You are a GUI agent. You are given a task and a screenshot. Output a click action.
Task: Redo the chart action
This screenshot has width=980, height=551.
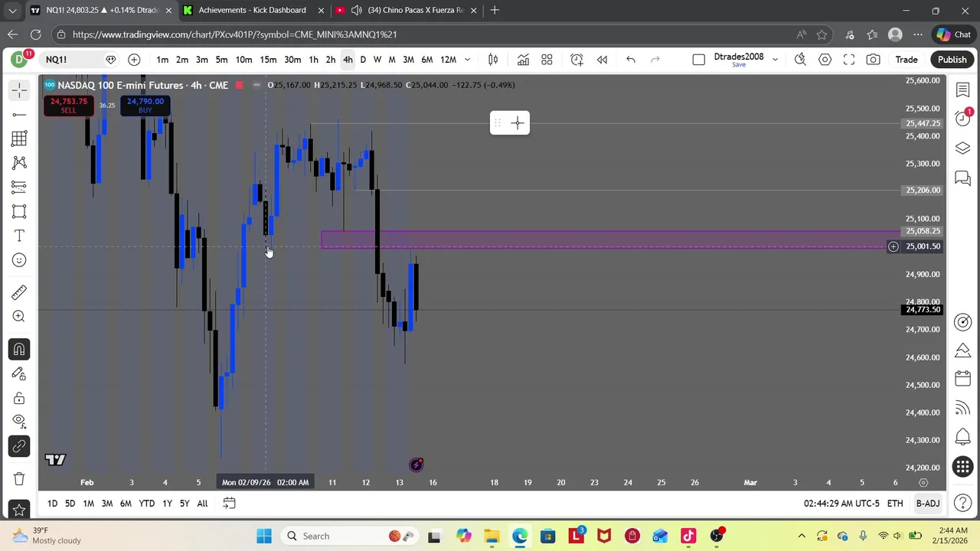655,60
